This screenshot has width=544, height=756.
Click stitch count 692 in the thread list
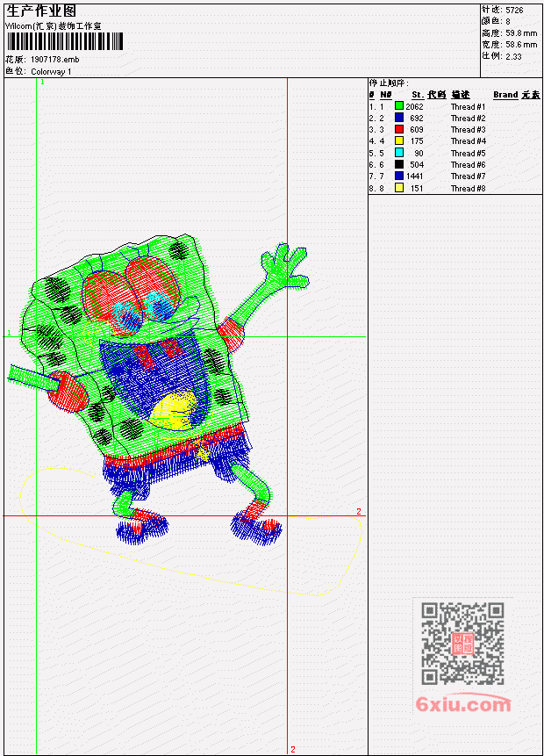[x=417, y=119]
